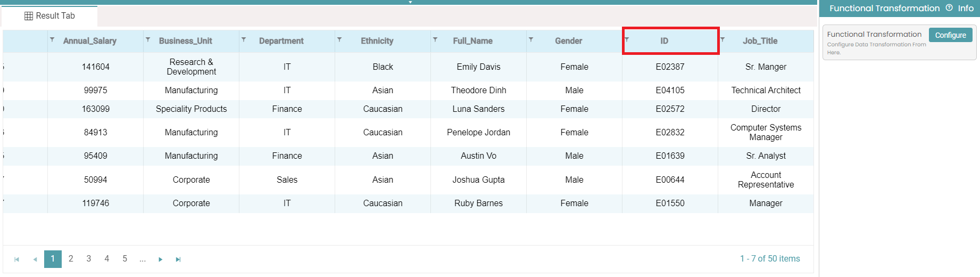Go to the last page of results
The width and height of the screenshot is (980, 277).
tap(178, 259)
